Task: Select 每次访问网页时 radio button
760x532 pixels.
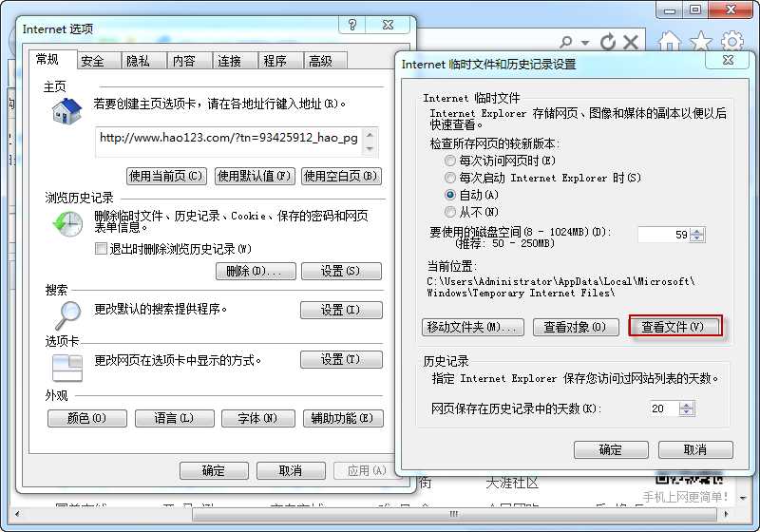Action: pos(450,161)
